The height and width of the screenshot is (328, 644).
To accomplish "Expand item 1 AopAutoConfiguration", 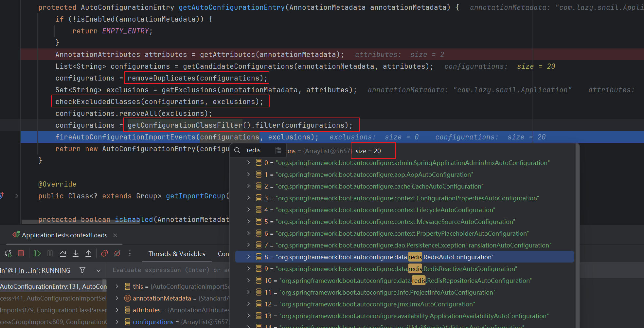I will (249, 174).
